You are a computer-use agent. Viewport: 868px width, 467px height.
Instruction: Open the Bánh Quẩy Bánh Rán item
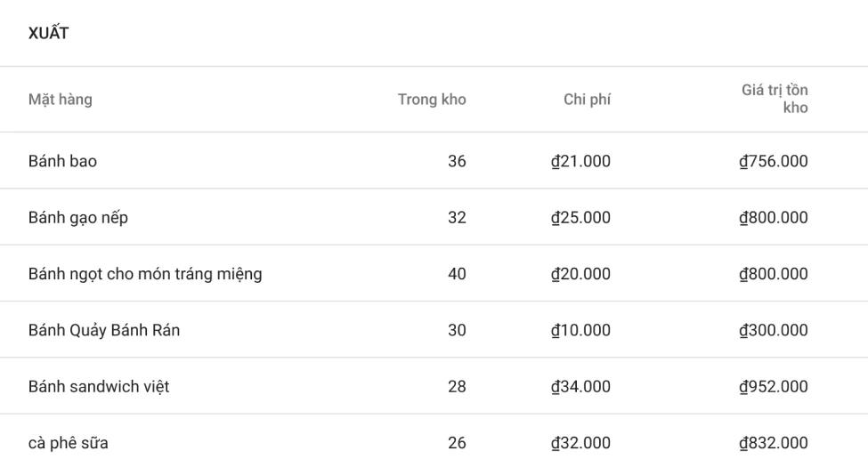(104, 330)
